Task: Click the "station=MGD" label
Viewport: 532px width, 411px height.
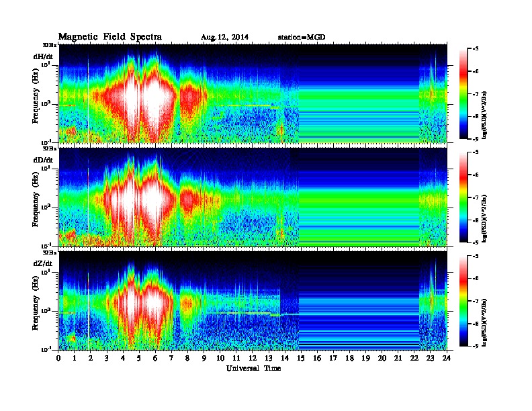Action: (302, 38)
